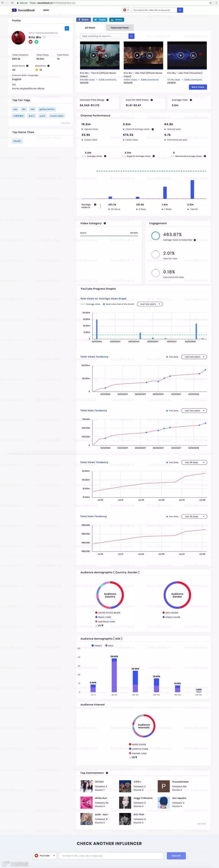This screenshot has width=219, height=868.
Task: Click info icon beside Average Views to Subscriber
Action: [x=195, y=240]
